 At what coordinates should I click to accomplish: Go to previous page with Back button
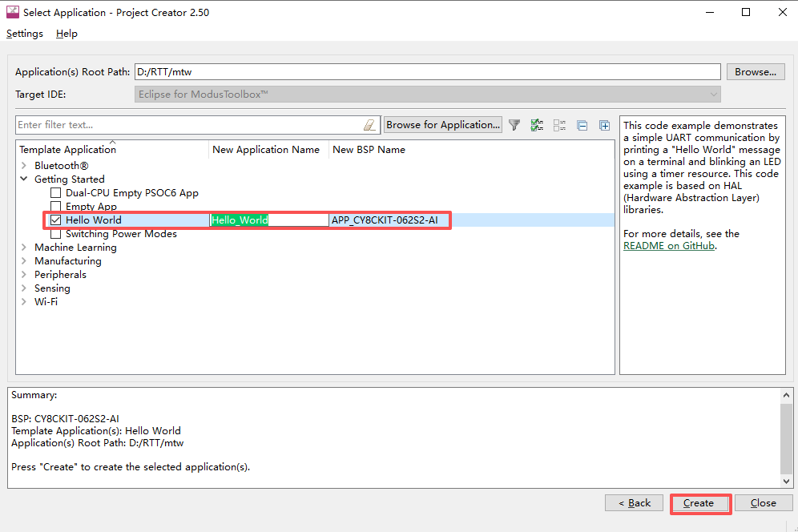[634, 503]
